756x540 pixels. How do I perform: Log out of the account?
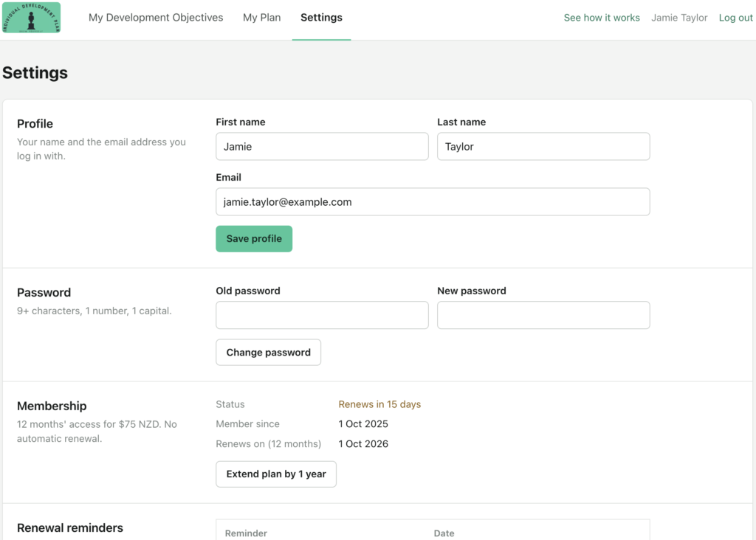pos(735,18)
